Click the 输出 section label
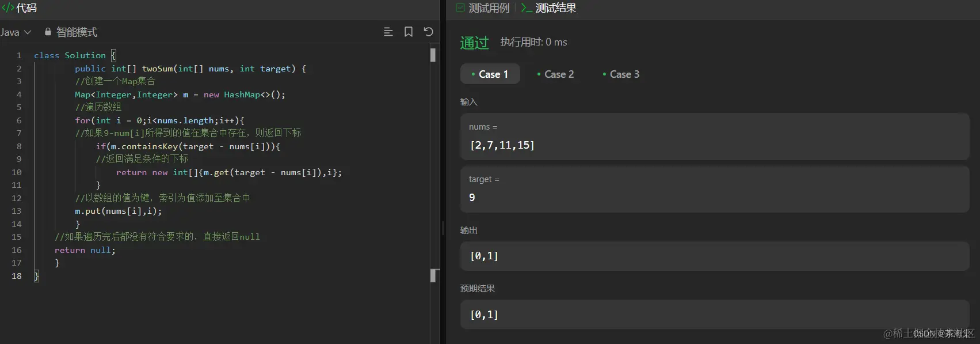The image size is (980, 344). (x=469, y=230)
